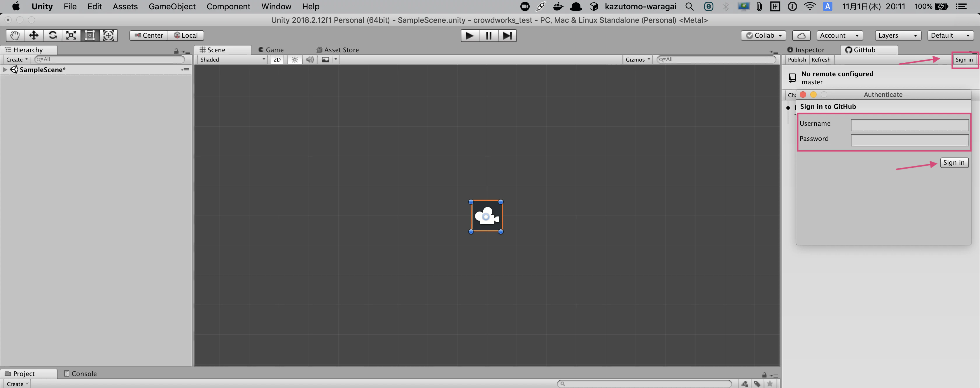
Task: Expand the SampleScene tree arrow
Action: (x=5, y=70)
